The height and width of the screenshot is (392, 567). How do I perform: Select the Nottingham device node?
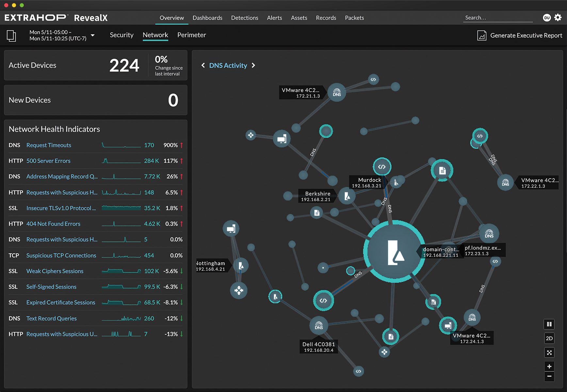(x=241, y=266)
